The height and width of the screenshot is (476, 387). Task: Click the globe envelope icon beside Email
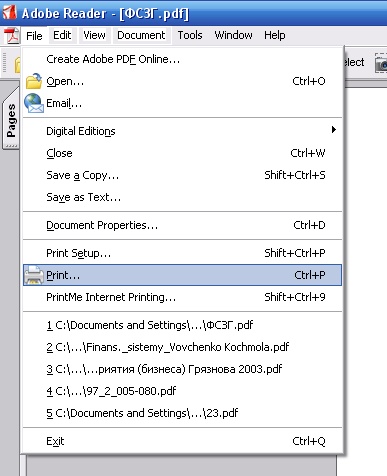pos(34,103)
